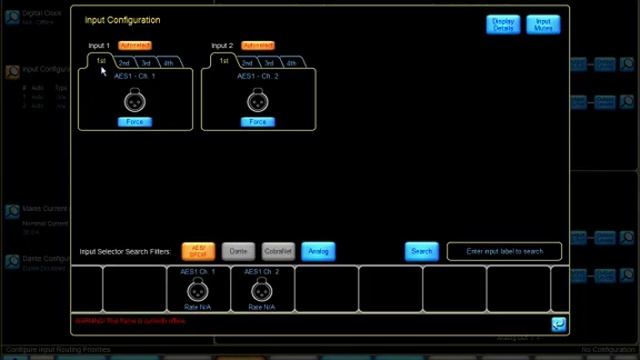
Task: Switch to the 4th priority tab of Input 2
Action: pyautogui.click(x=291, y=63)
